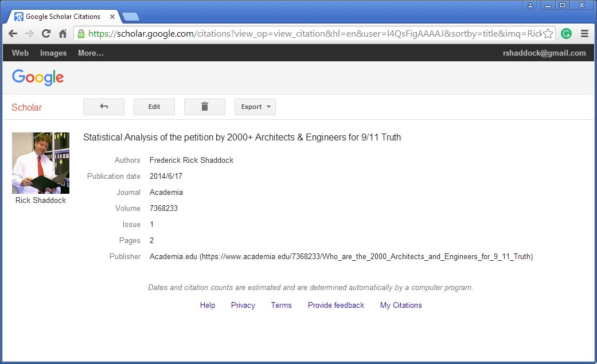Open the Terms link
The height and width of the screenshot is (364, 597).
click(282, 306)
